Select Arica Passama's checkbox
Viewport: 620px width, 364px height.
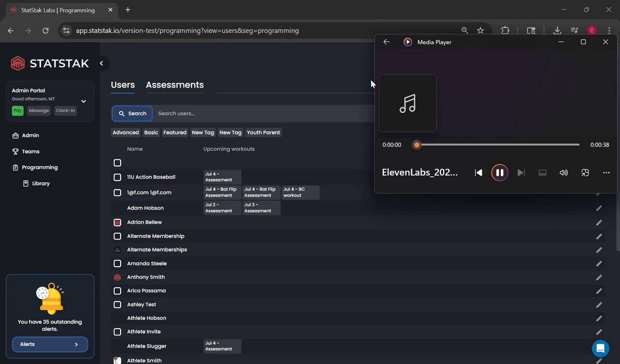(x=117, y=291)
